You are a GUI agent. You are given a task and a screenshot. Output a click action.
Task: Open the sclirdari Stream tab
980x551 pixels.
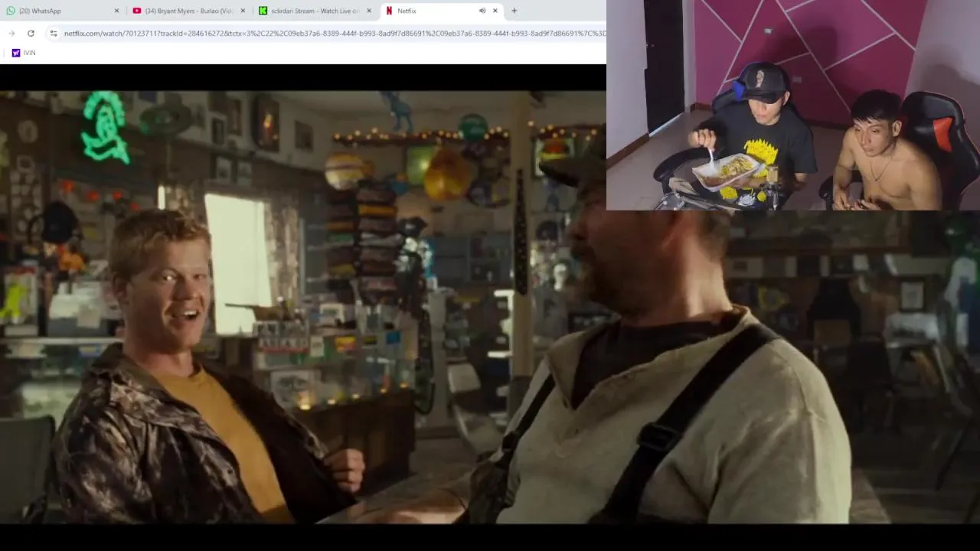point(315,11)
